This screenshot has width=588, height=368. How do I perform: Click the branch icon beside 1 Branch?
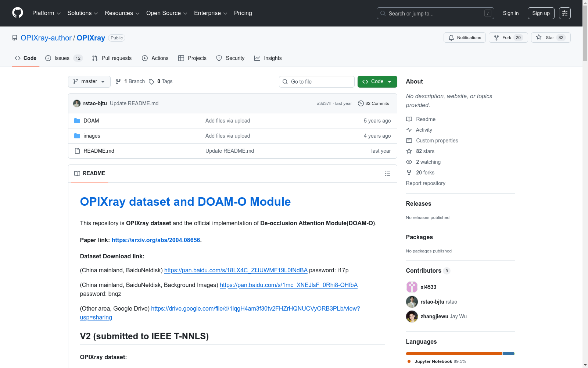point(118,82)
